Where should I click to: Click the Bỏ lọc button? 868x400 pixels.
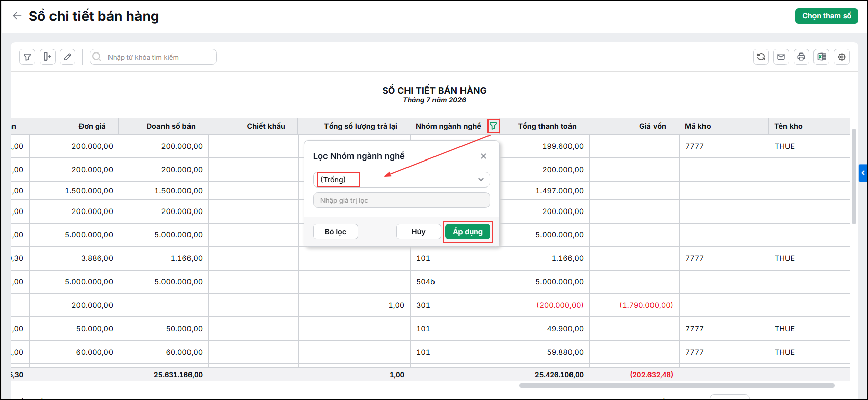[336, 232]
